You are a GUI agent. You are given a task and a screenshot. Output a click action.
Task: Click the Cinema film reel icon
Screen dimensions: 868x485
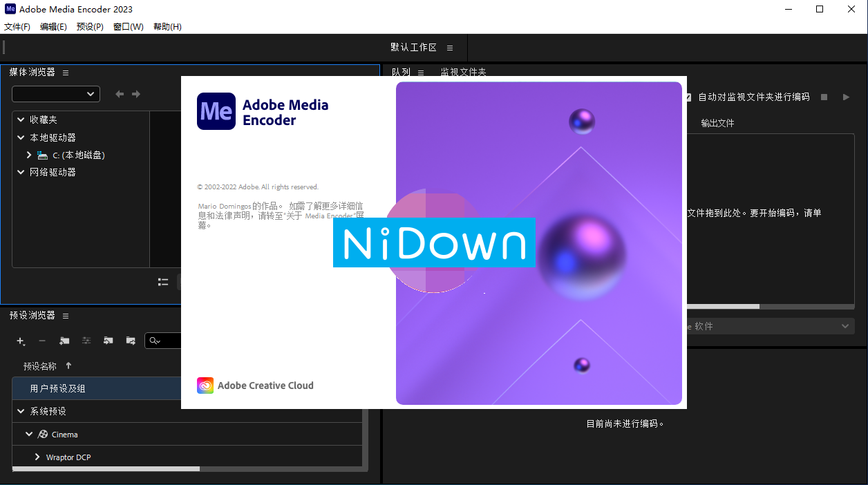(43, 435)
